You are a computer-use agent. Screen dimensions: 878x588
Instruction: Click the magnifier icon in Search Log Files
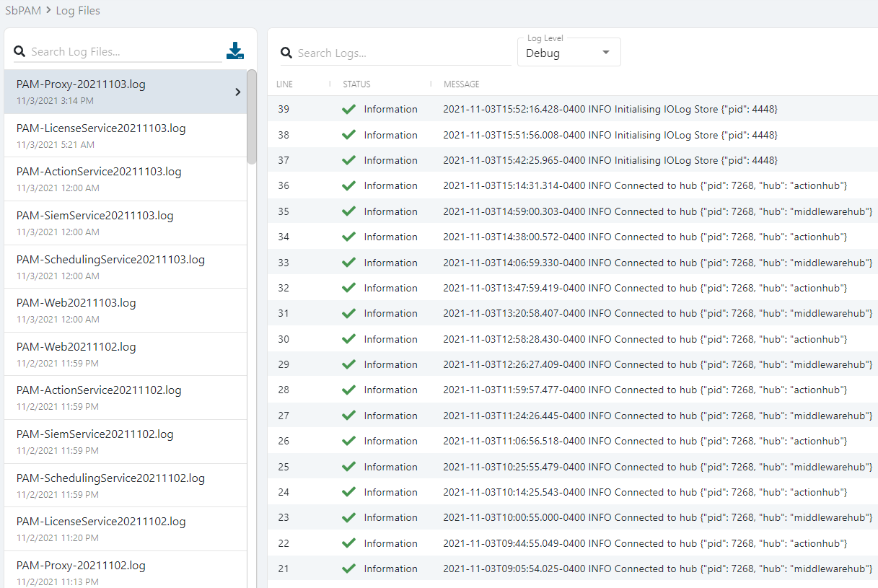pos(19,52)
